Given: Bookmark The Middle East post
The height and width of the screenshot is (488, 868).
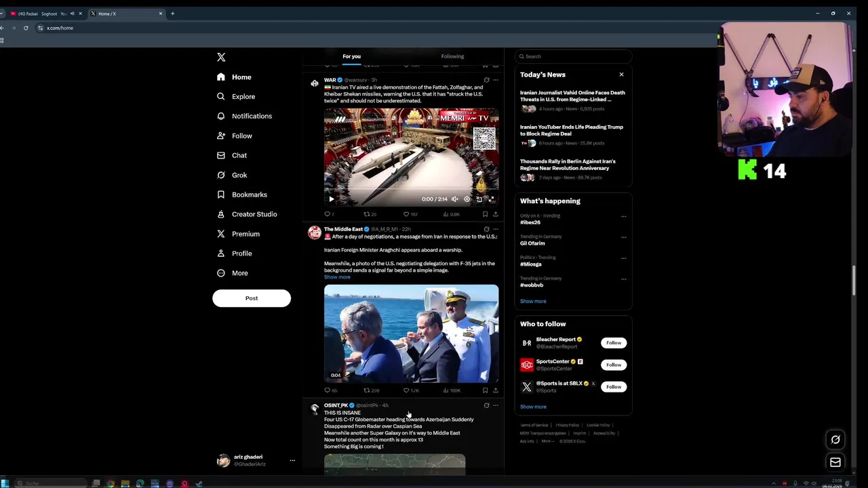Looking at the screenshot, I should [485, 390].
